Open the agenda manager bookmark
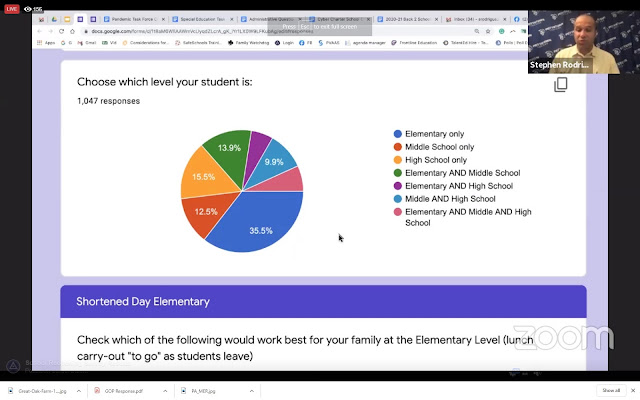Image resolution: width=640 pixels, height=400 pixels. click(x=365, y=42)
